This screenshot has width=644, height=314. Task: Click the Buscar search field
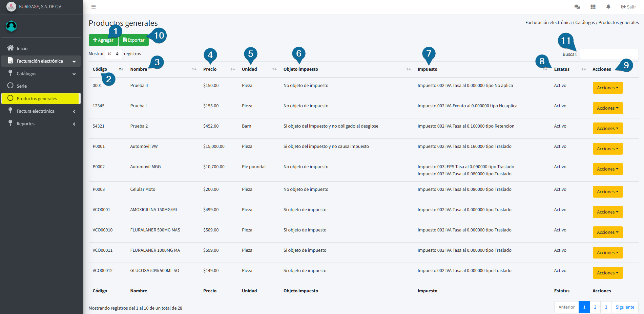pyautogui.click(x=609, y=54)
